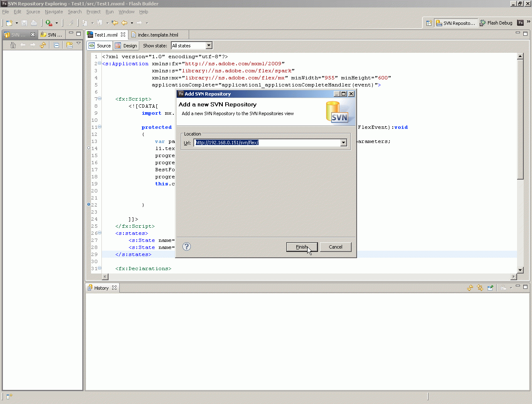Image resolution: width=532 pixels, height=404 pixels.
Task: Collapse the function fold on line 11
Action: [x=99, y=127]
